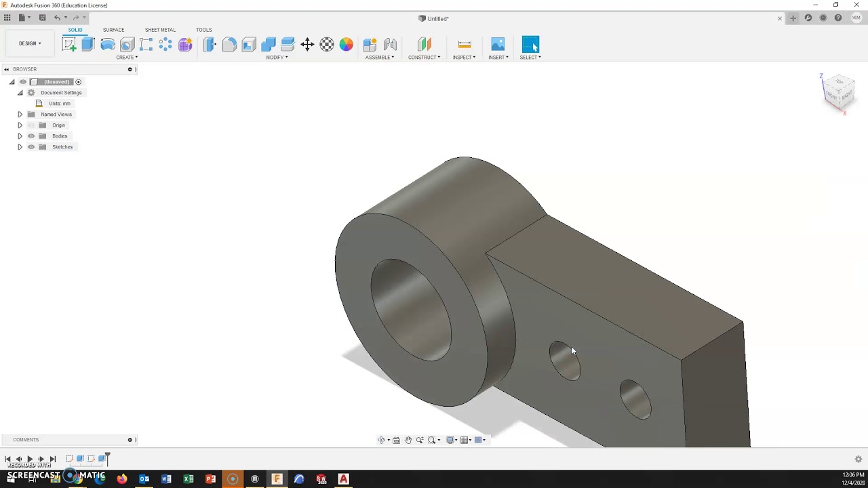
Task: Select the Press Pull tool
Action: pos(210,45)
